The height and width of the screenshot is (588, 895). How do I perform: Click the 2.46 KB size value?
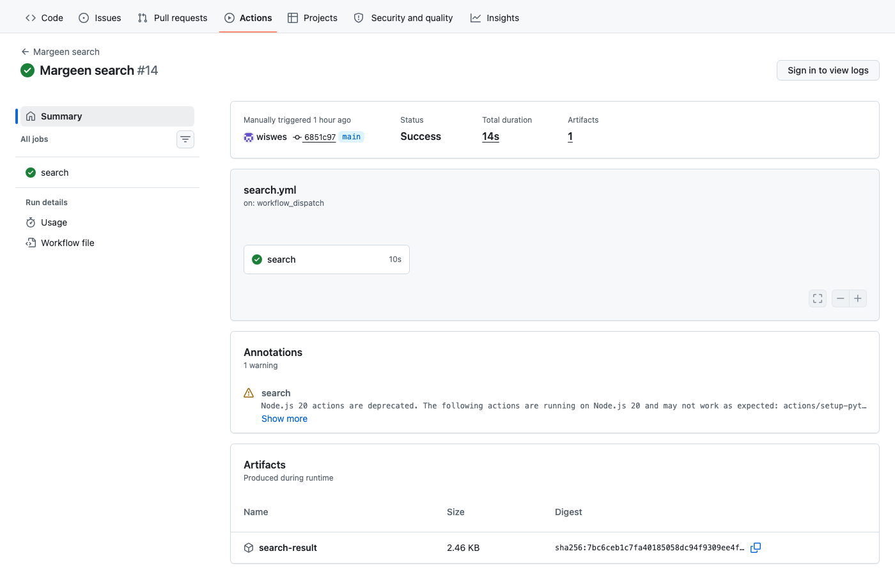(463, 548)
